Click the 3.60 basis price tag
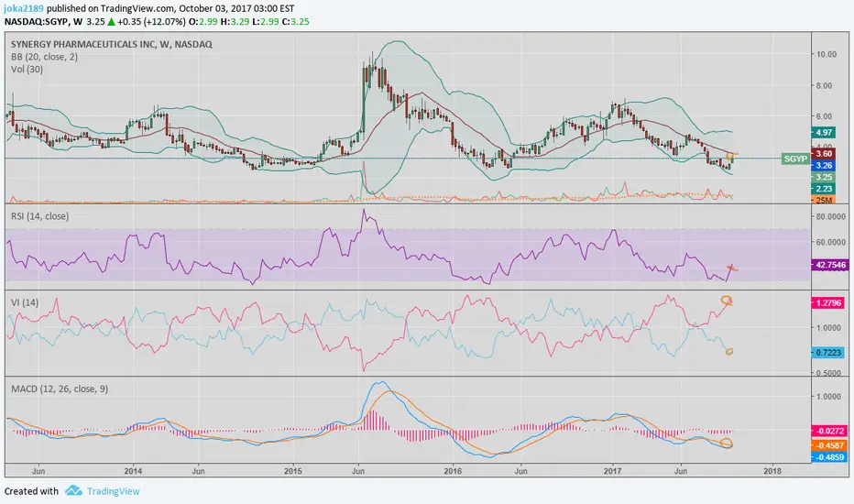 tap(824, 154)
